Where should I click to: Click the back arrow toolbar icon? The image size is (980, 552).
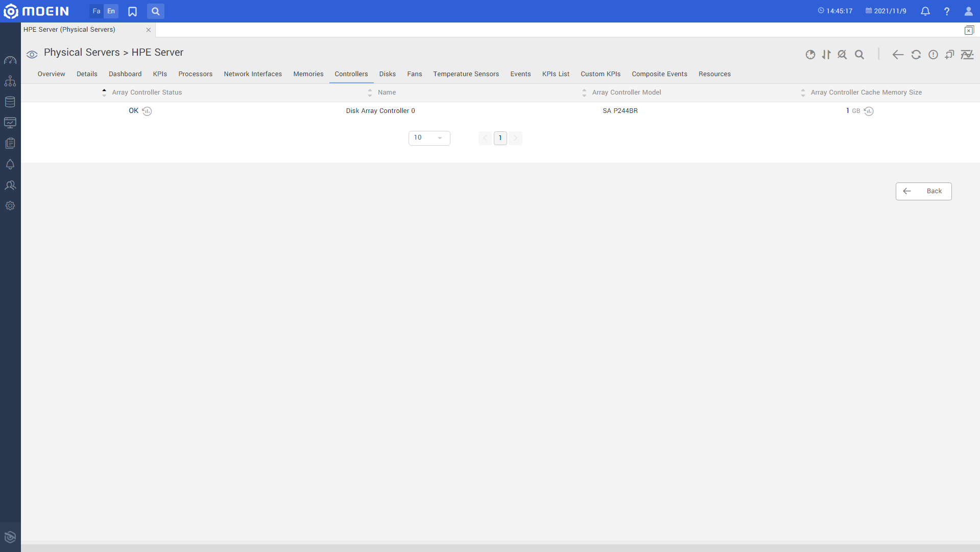click(898, 54)
